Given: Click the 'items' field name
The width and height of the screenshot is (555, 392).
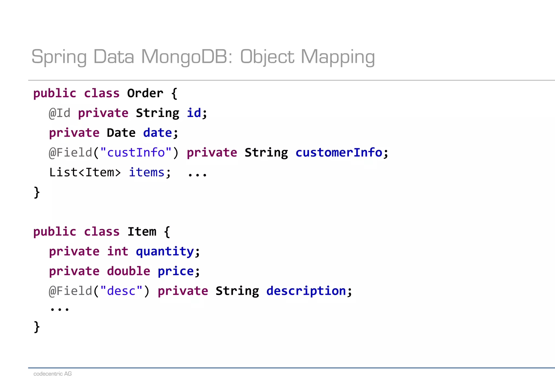Looking at the screenshot, I should tap(147, 173).
